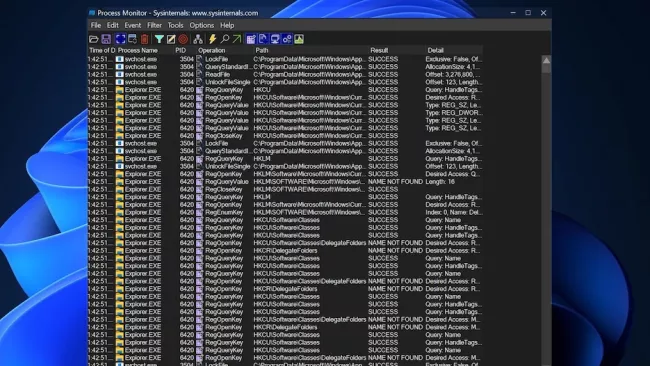This screenshot has width=650, height=366.
Task: Maximize the Process Monitor window
Action: [528, 13]
